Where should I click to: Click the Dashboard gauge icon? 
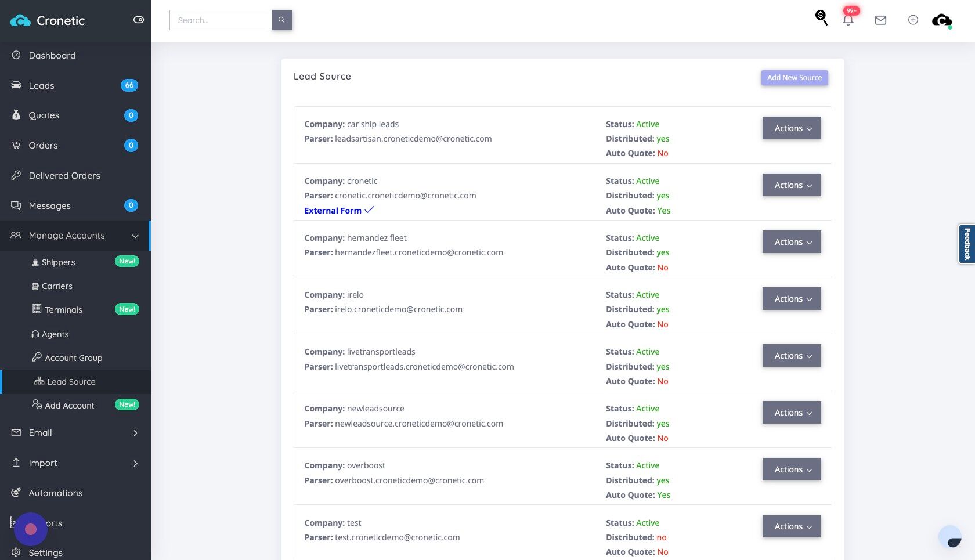click(16, 55)
